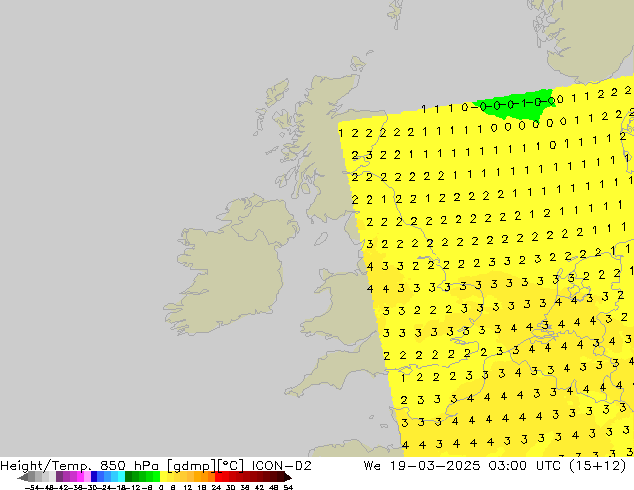634x490 pixels.
Task: Click the '[gdmp]' unit label
Action: [191, 466]
